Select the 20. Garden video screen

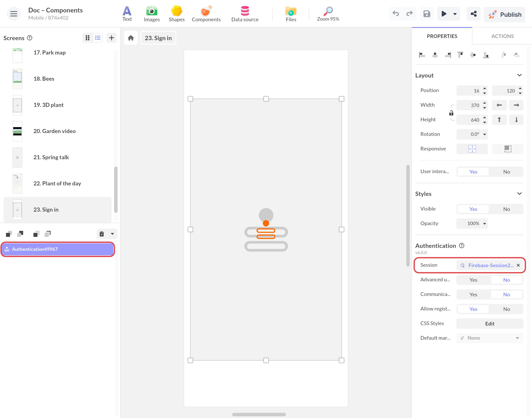click(57, 131)
